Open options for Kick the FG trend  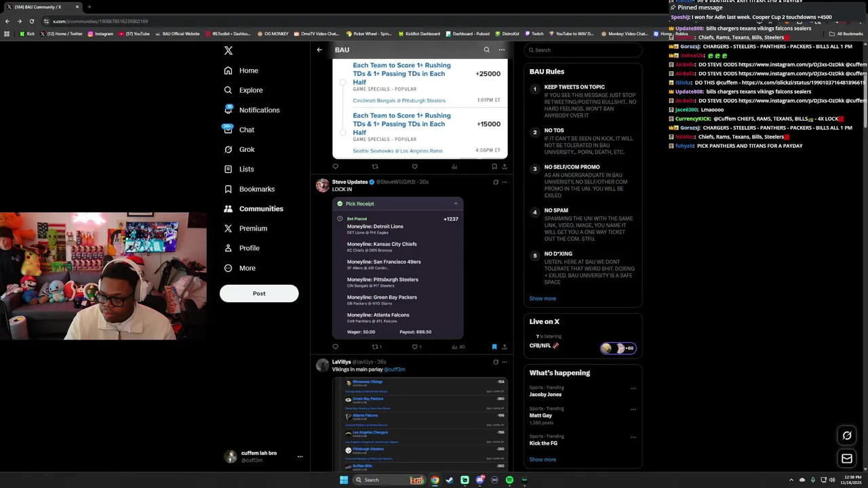tap(633, 437)
